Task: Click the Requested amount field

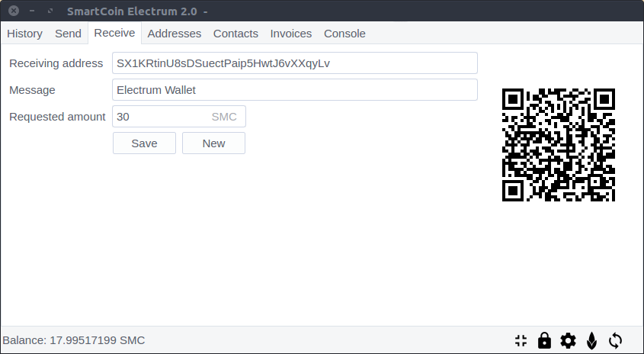Action: (179, 117)
